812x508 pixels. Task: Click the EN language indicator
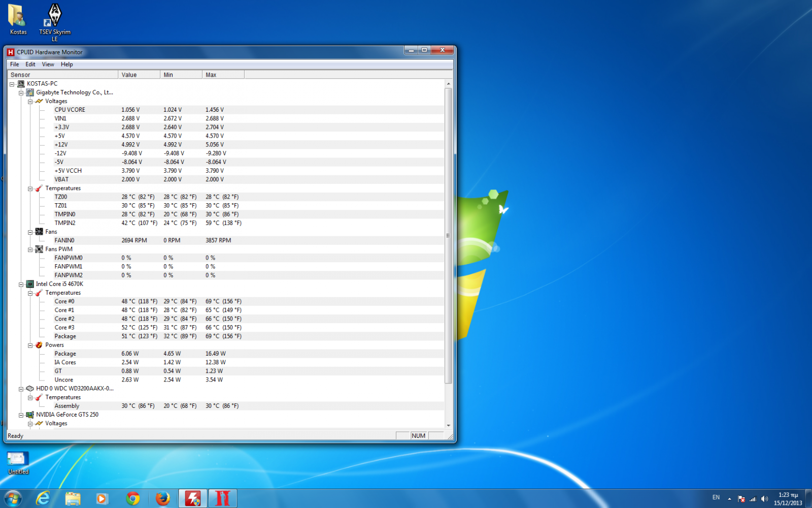[716, 497]
